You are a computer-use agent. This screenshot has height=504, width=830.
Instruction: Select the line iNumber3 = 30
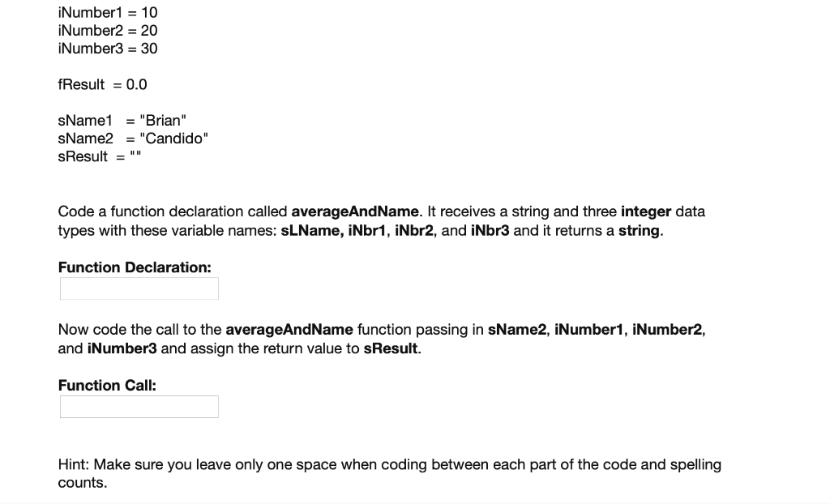click(x=107, y=48)
